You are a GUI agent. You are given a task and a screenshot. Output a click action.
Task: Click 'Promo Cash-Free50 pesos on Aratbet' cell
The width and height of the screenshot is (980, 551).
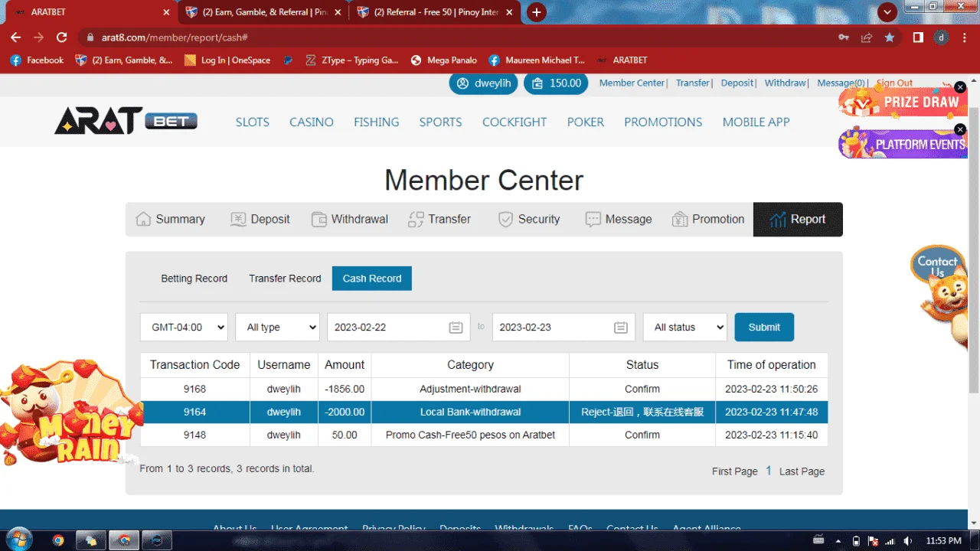point(470,435)
